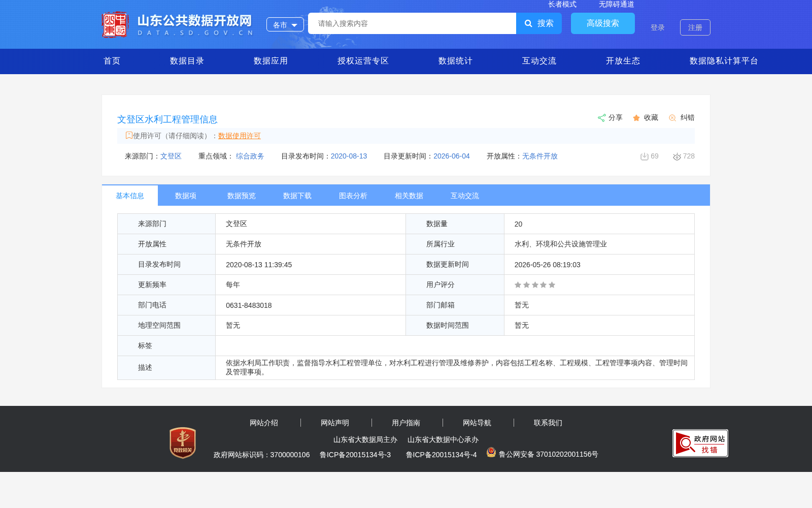The height and width of the screenshot is (508, 812).
Task: Click data update time 2026-05-26 08:19:03
Action: click(548, 265)
